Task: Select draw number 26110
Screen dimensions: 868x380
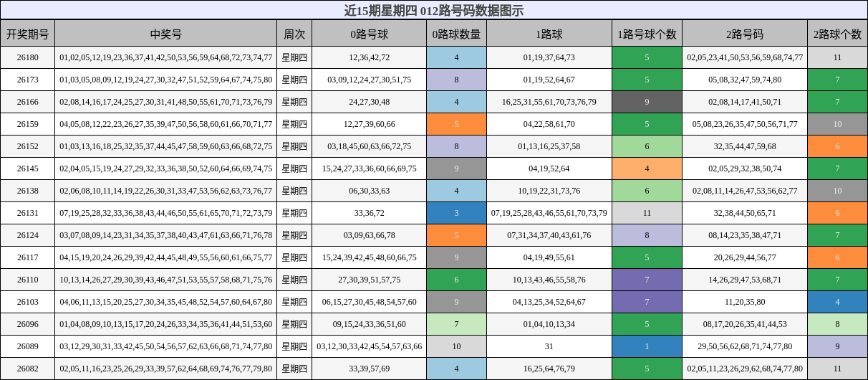Action: pos(28,280)
